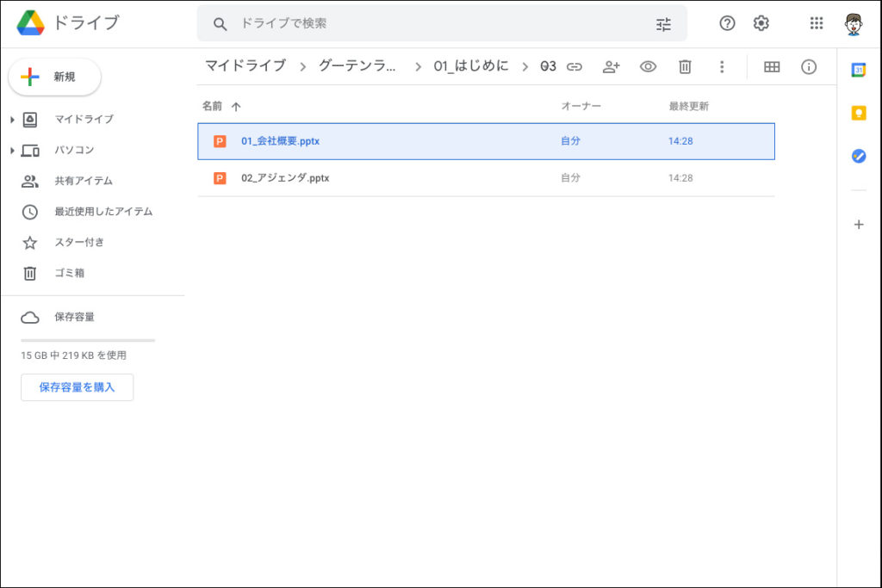Toggle the view details info panel
Viewport: 882px width, 588px height.
(x=809, y=66)
